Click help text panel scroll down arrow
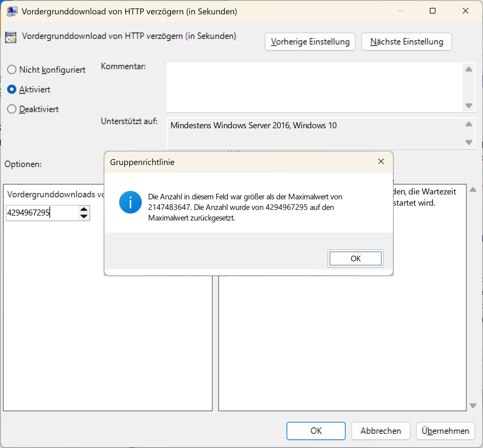Image resolution: width=483 pixels, height=448 pixels. tap(473, 405)
